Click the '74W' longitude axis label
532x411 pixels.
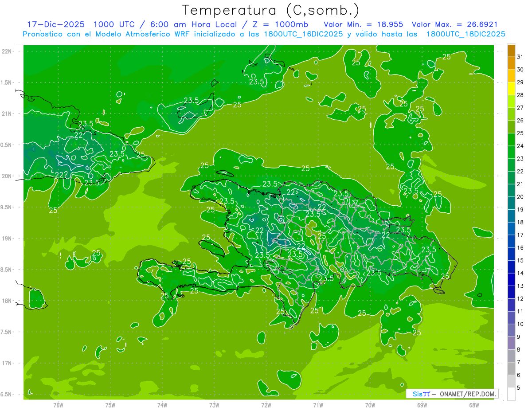(x=162, y=405)
